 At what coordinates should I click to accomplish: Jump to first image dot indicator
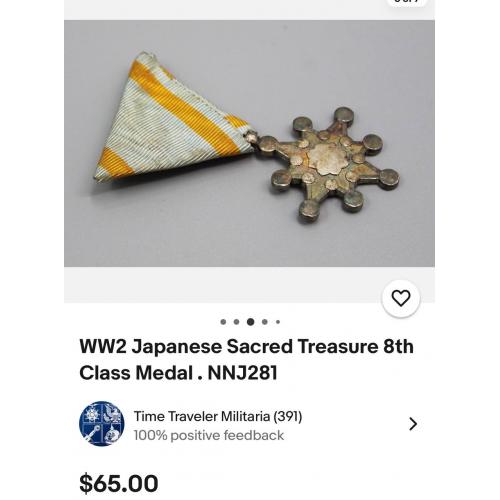coord(223,322)
